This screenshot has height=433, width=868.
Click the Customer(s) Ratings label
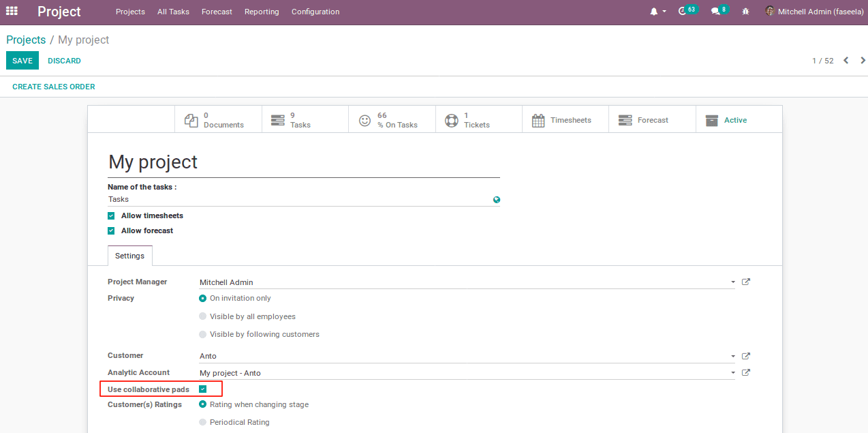pos(144,404)
